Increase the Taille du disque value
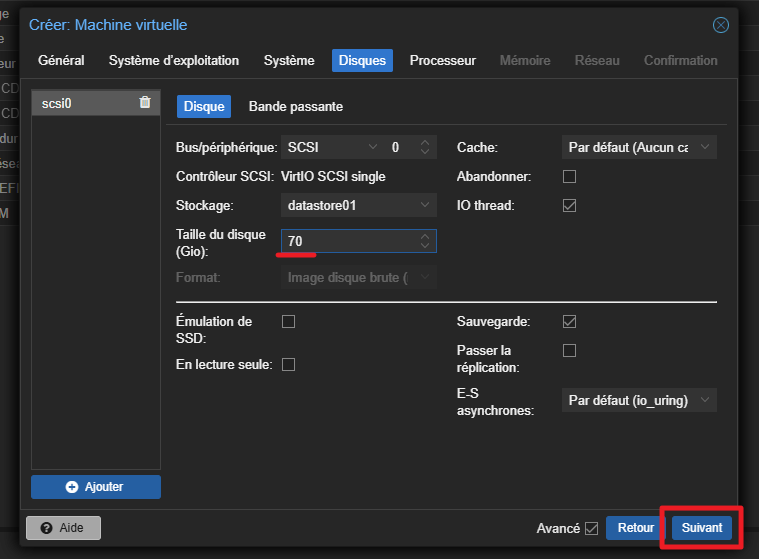The image size is (759, 559). pyautogui.click(x=425, y=237)
